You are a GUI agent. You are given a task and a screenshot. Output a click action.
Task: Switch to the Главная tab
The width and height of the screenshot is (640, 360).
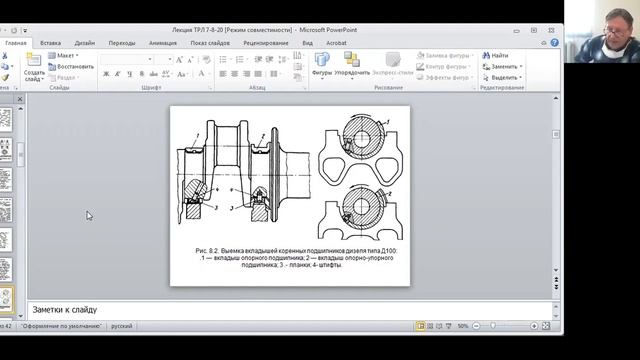point(16,43)
